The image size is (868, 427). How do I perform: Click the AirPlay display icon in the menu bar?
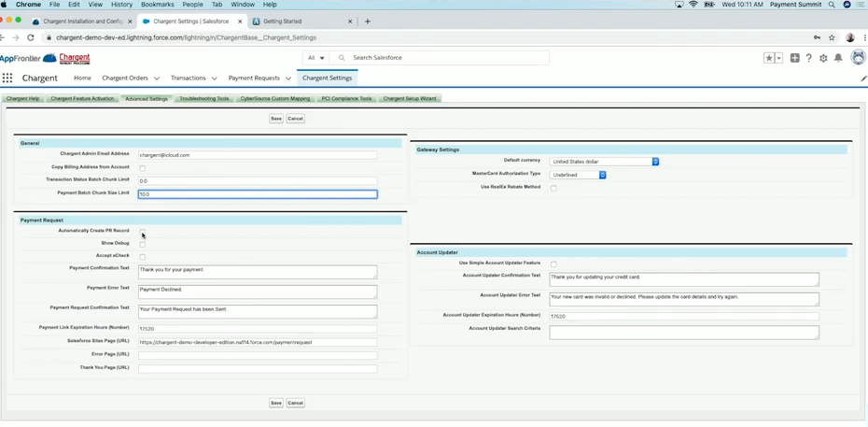coord(679,5)
